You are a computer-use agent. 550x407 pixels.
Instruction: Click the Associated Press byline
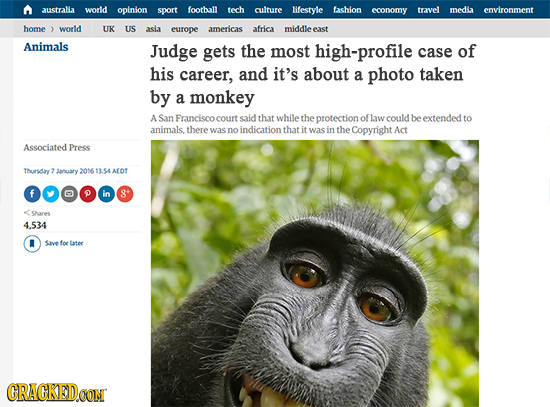point(57,147)
